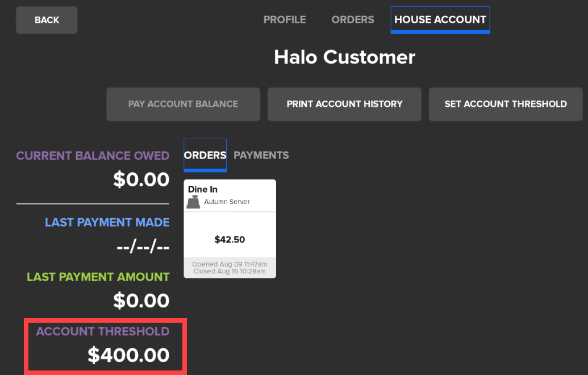Open SET ACCOUNT THRESHOLD
This screenshot has height=375, width=588.
coord(506,104)
